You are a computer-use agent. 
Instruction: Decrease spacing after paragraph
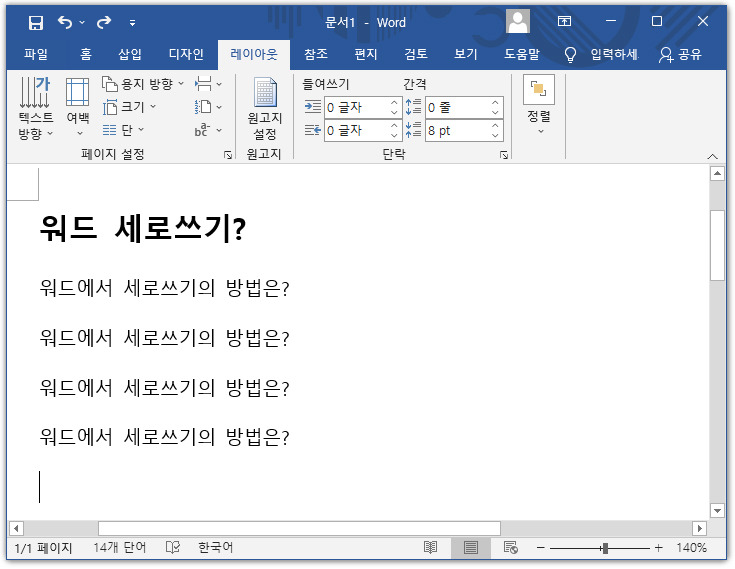495,135
